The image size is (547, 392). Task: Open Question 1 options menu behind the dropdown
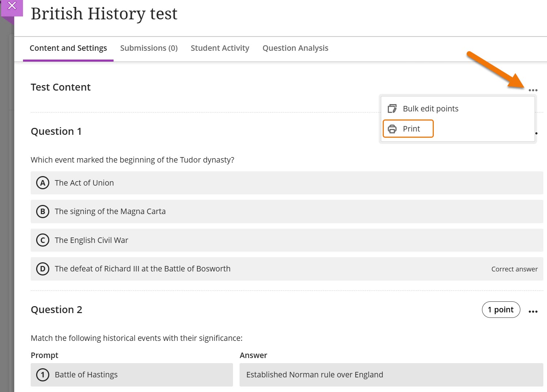[536, 133]
